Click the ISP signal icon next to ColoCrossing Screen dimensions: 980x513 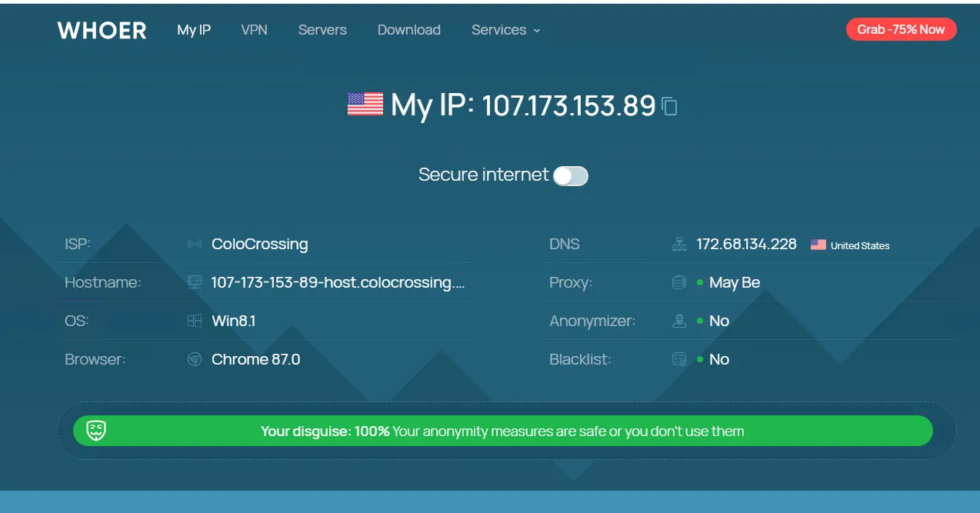(195, 245)
